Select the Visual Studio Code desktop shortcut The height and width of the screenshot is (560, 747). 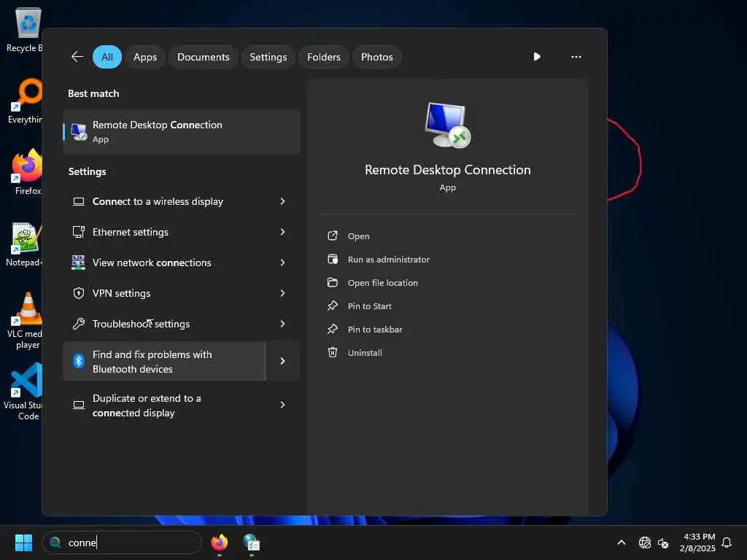[x=24, y=392]
